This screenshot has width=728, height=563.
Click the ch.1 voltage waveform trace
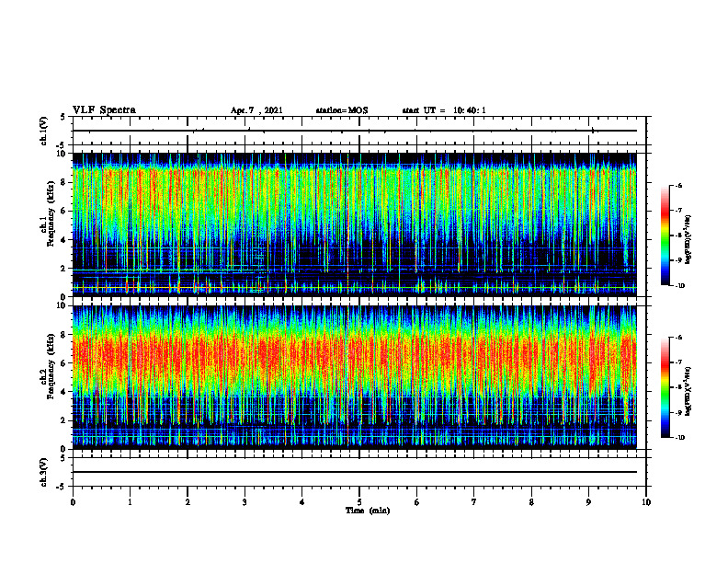pyautogui.click(x=355, y=131)
